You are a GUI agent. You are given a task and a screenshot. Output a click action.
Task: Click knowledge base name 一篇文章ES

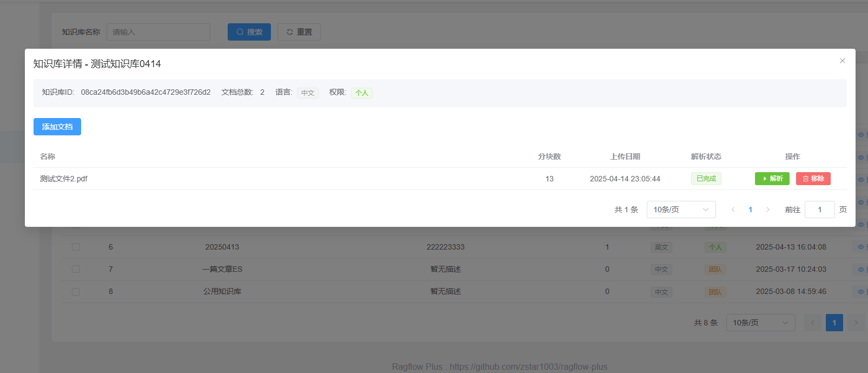click(x=222, y=269)
